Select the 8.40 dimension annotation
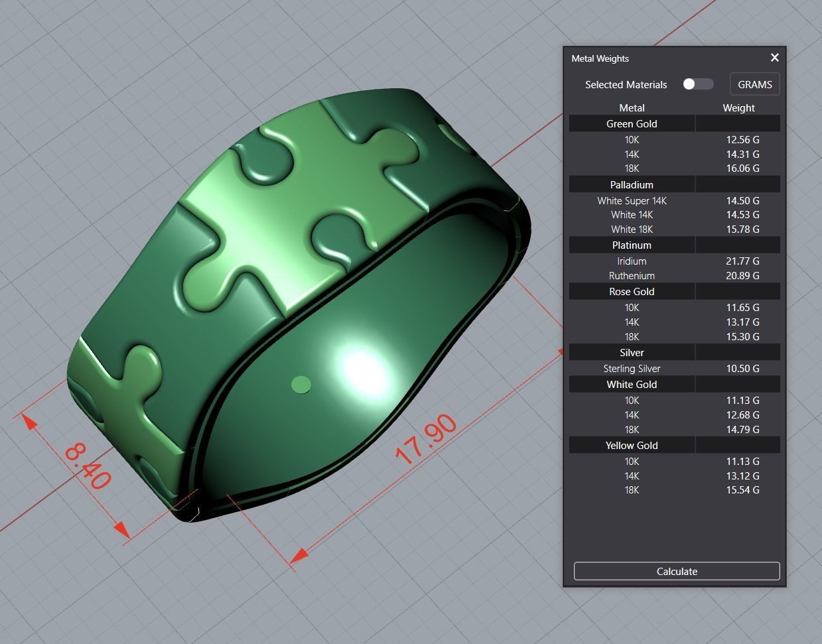The height and width of the screenshot is (644, 822). tap(87, 468)
